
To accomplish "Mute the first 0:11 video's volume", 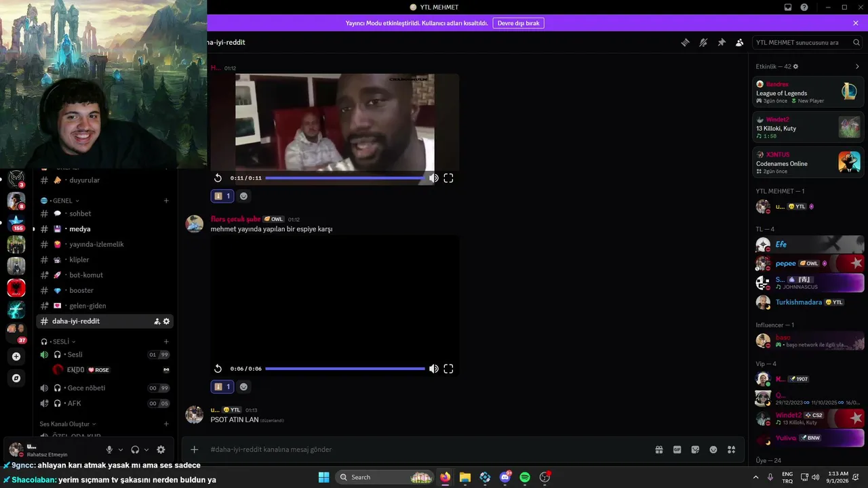I will click(434, 178).
